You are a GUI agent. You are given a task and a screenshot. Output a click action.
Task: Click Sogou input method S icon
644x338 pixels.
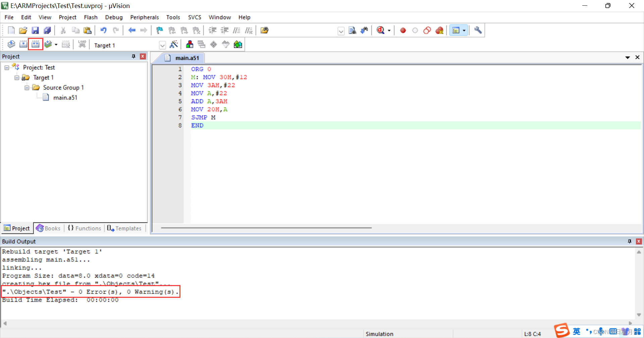pos(562,331)
